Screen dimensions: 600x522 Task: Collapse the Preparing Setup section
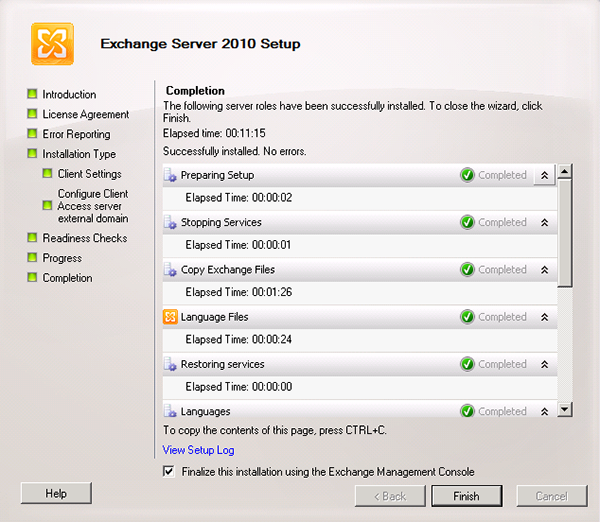pyautogui.click(x=544, y=175)
